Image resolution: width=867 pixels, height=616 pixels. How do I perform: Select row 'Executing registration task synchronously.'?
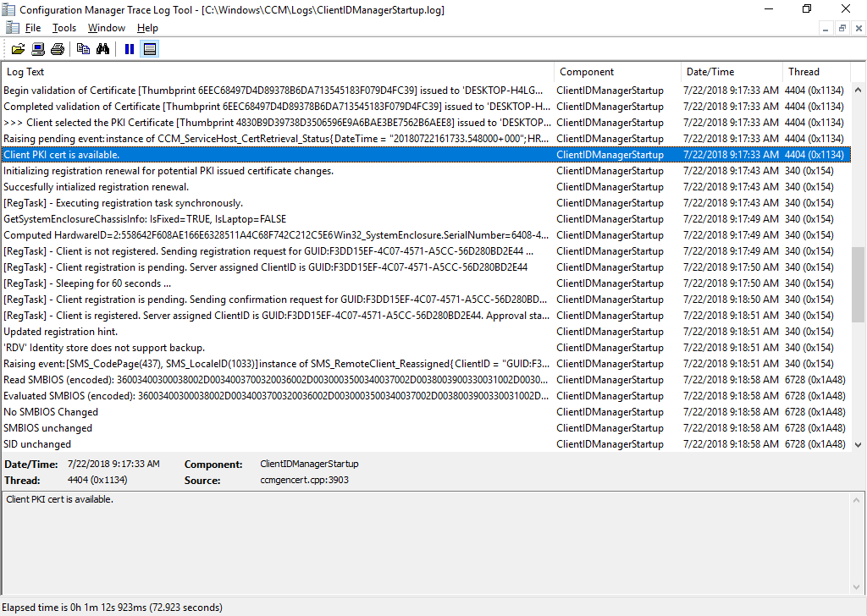tap(426, 203)
